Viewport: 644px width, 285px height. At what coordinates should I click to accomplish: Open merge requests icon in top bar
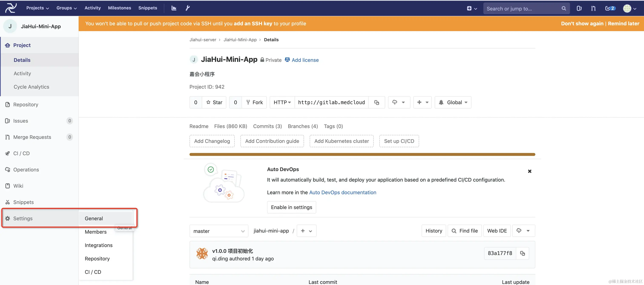[x=593, y=8]
